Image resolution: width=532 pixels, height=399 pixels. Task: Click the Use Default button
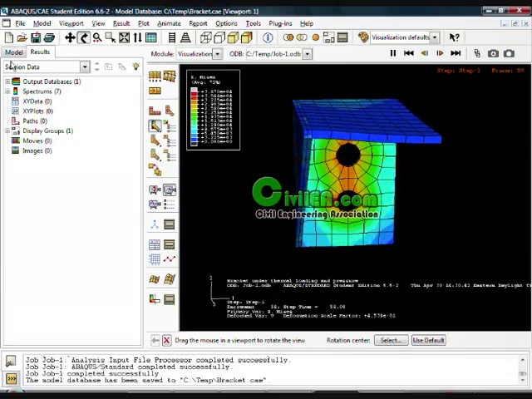[x=429, y=340]
